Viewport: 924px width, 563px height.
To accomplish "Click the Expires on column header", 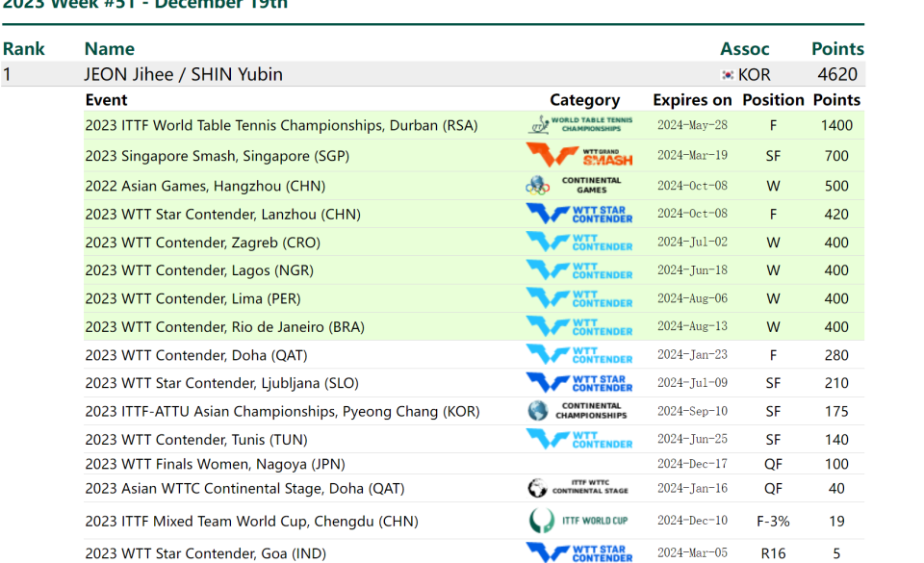I will [x=692, y=100].
